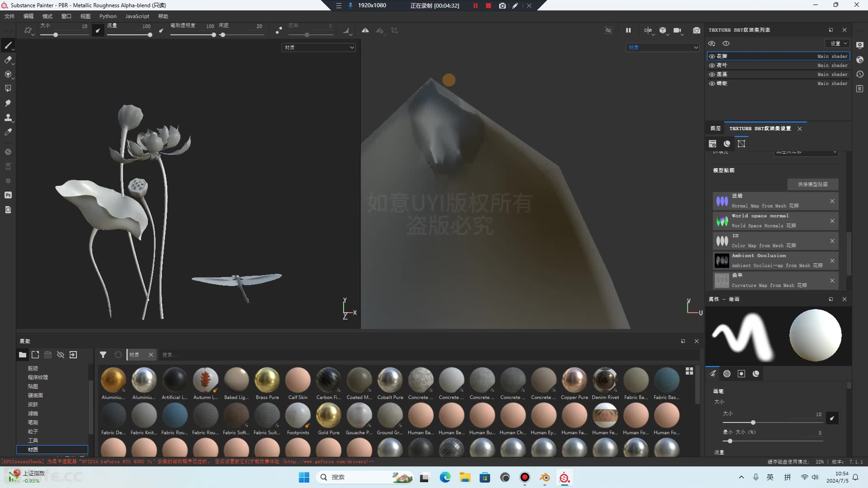The height and width of the screenshot is (488, 868).
Task: Toggle pen pressure beside brush size in properties
Action: (x=832, y=418)
